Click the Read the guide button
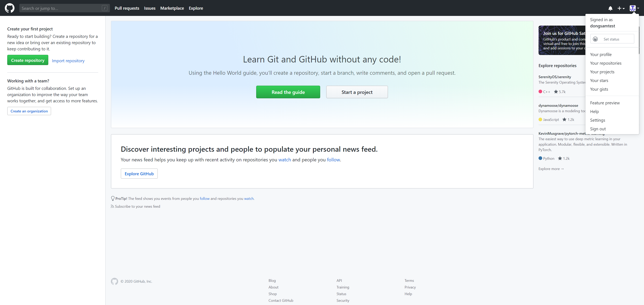This screenshot has height=305, width=644. pos(288,92)
